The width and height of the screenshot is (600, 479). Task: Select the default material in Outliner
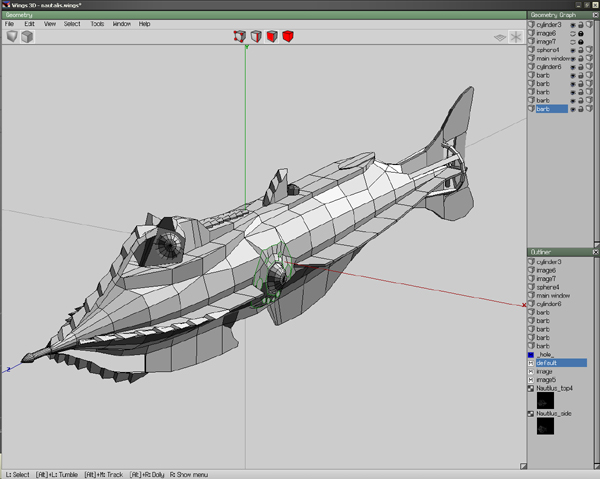548,363
